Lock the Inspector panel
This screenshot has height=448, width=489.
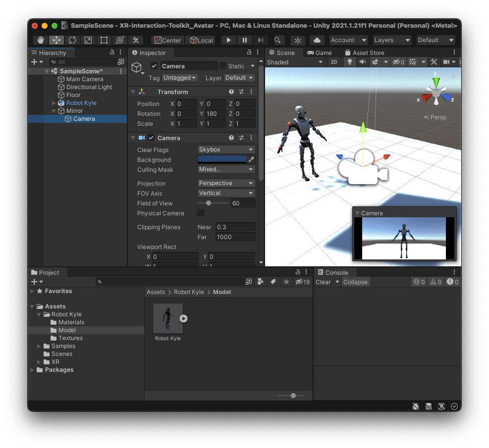click(x=249, y=52)
